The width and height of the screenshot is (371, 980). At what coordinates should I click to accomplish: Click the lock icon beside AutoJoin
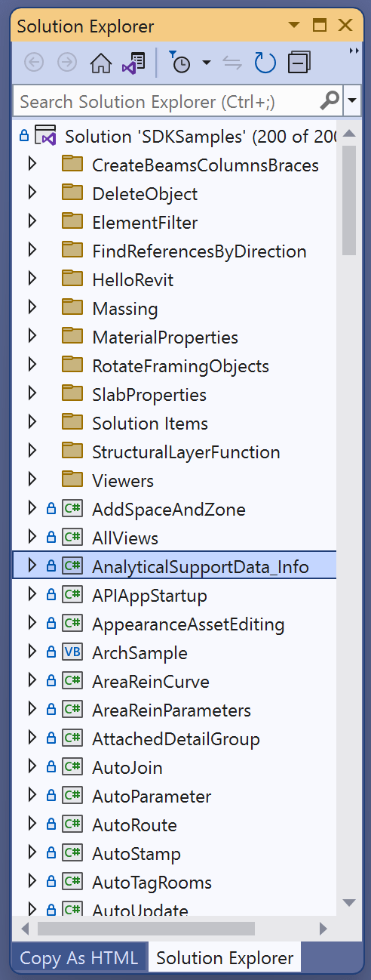tap(51, 768)
